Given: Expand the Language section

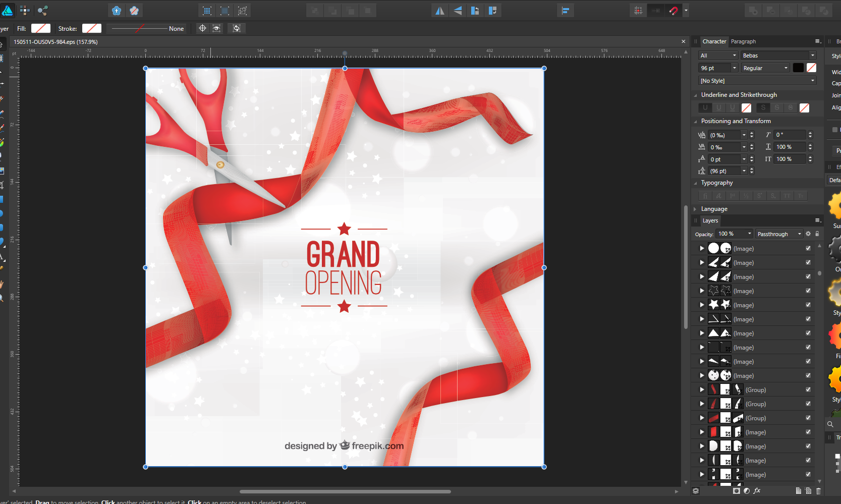Looking at the screenshot, I should [714, 209].
